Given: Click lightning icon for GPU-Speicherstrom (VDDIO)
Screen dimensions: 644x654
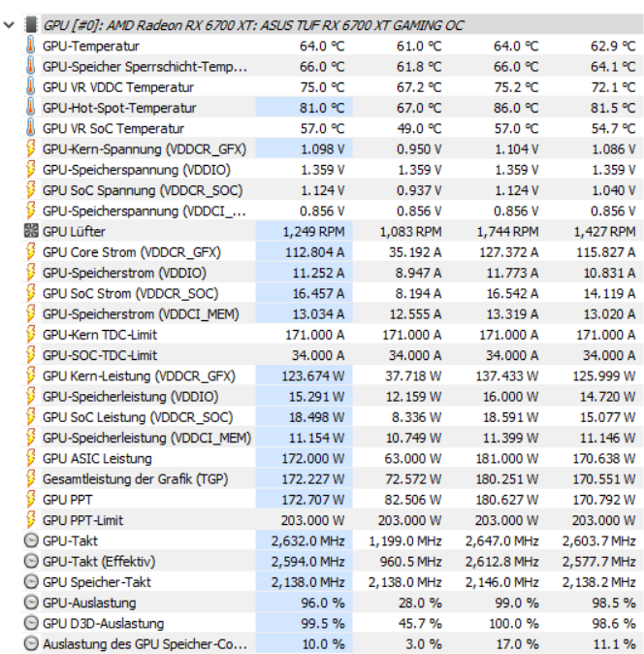Looking at the screenshot, I should click(30, 273).
